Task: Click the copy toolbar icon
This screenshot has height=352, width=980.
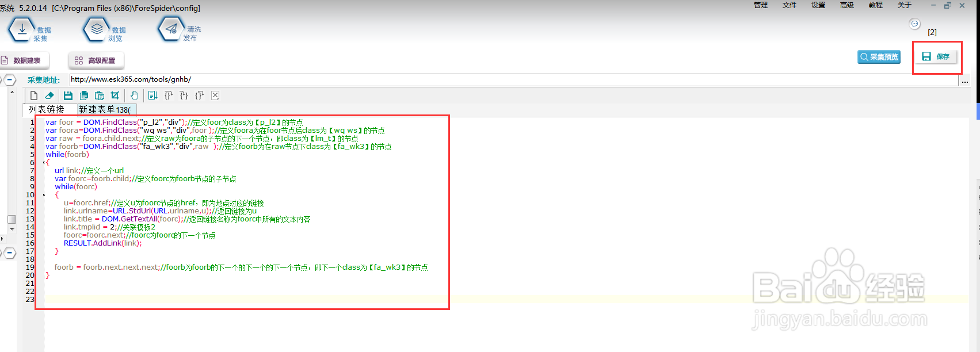Action: point(84,95)
